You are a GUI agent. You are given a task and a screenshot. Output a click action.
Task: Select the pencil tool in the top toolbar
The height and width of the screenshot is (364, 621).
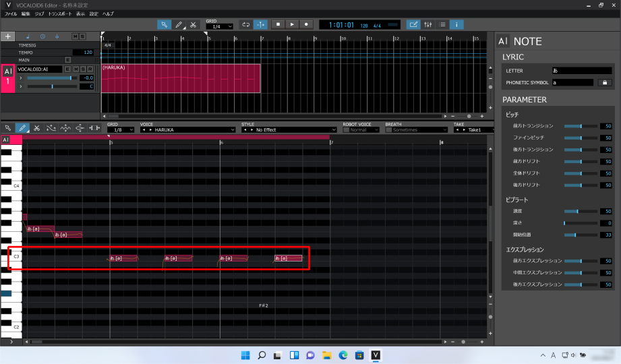click(x=179, y=24)
